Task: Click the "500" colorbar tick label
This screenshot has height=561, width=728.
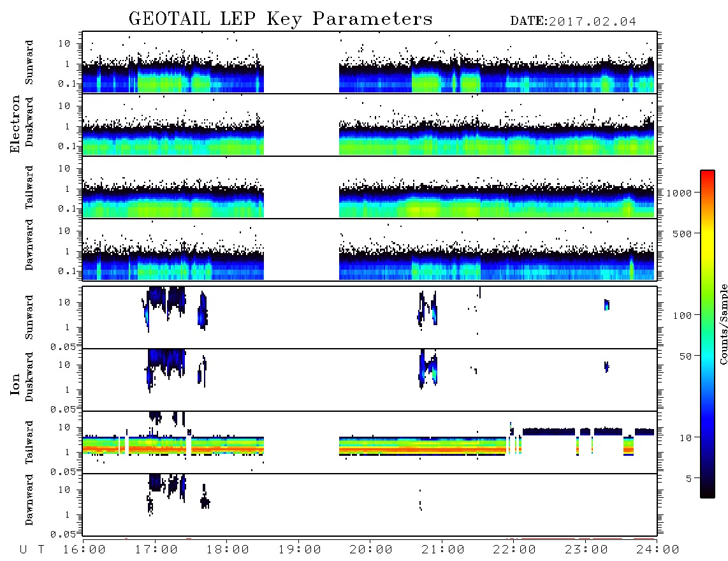Action: tap(683, 233)
